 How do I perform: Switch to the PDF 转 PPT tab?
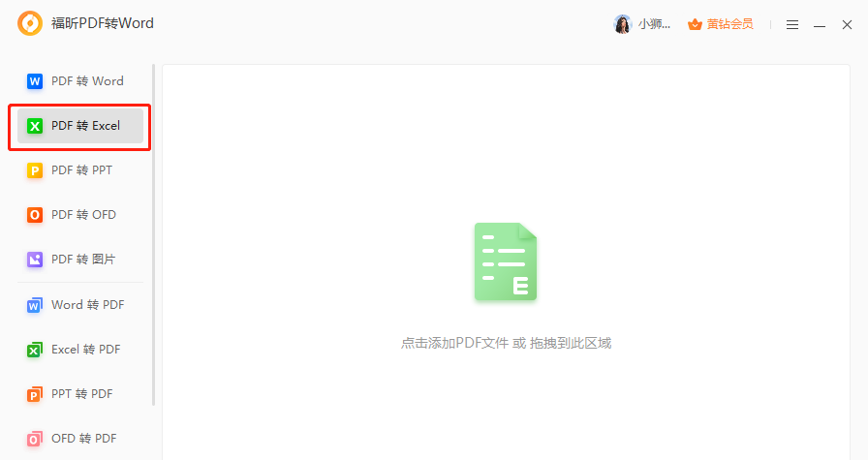click(80, 170)
